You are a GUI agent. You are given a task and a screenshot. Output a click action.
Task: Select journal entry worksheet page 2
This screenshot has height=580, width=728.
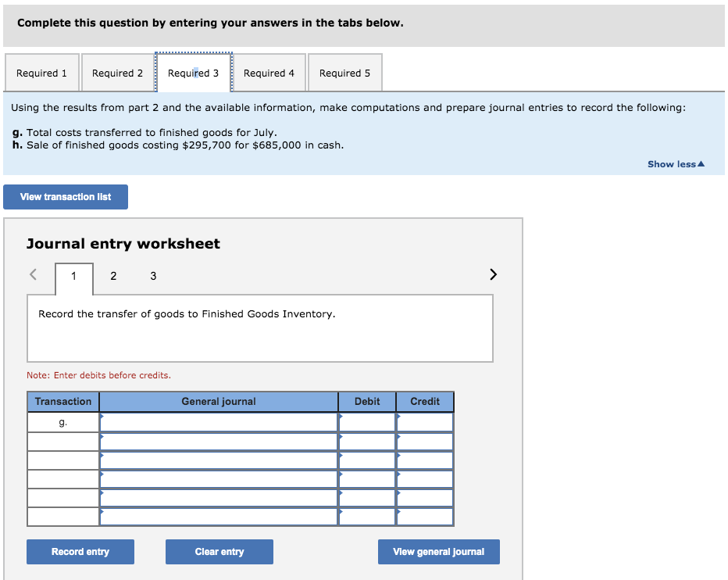click(x=113, y=276)
